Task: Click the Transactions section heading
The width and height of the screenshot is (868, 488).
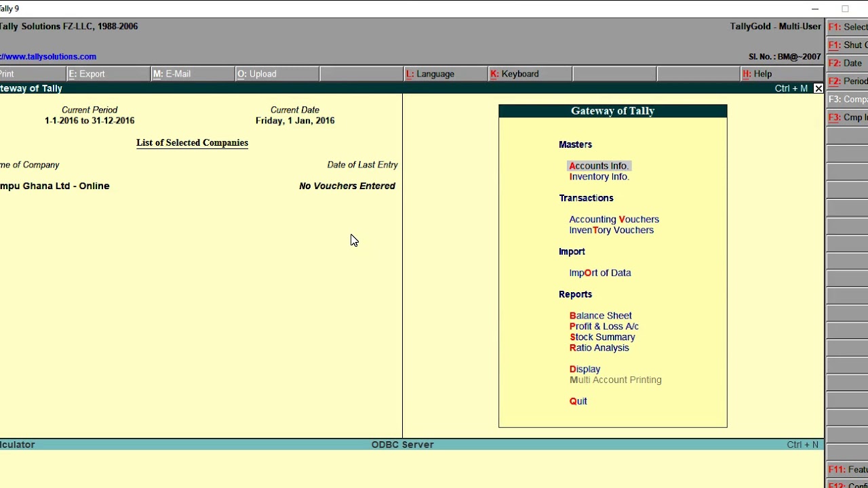Action: pyautogui.click(x=586, y=198)
